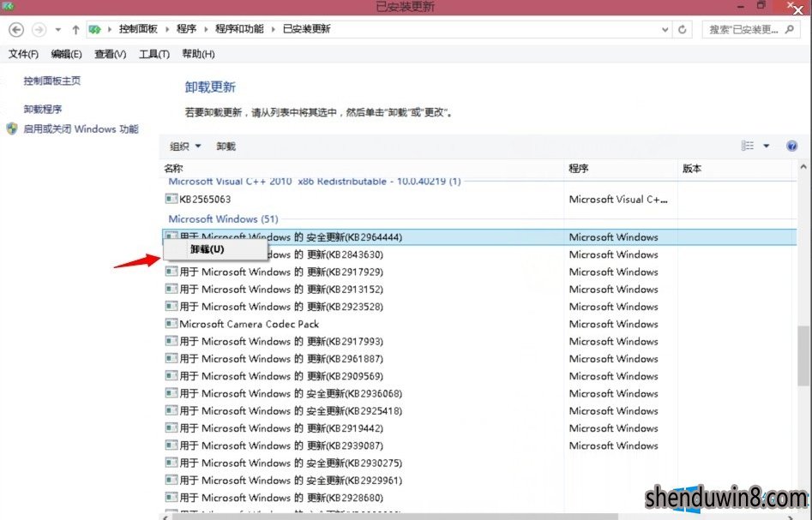This screenshot has width=812, height=520.
Task: Select update KB2928680 row
Action: click(x=479, y=498)
